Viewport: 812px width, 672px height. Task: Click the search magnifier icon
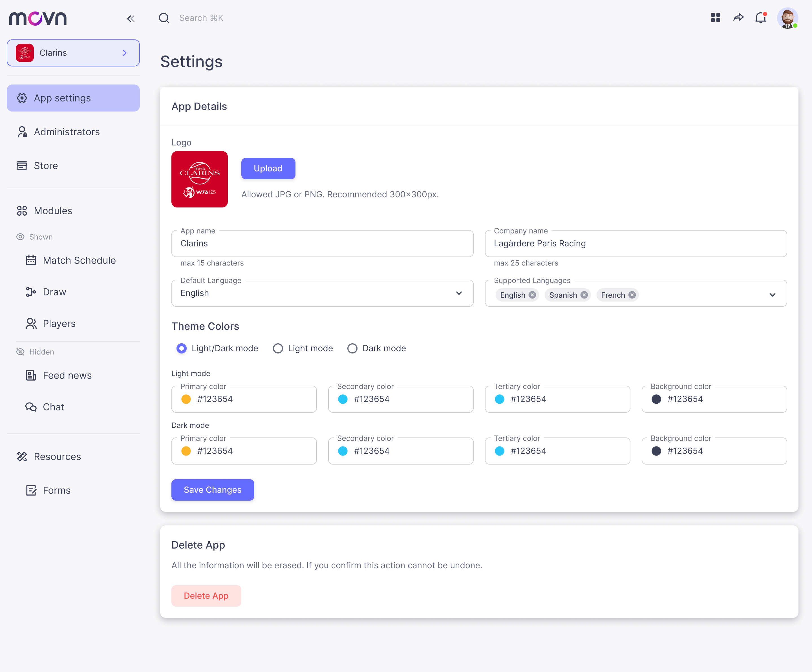pyautogui.click(x=164, y=18)
